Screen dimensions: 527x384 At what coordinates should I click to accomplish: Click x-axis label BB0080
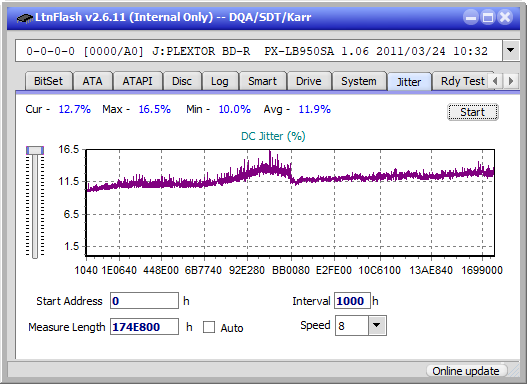click(x=291, y=270)
